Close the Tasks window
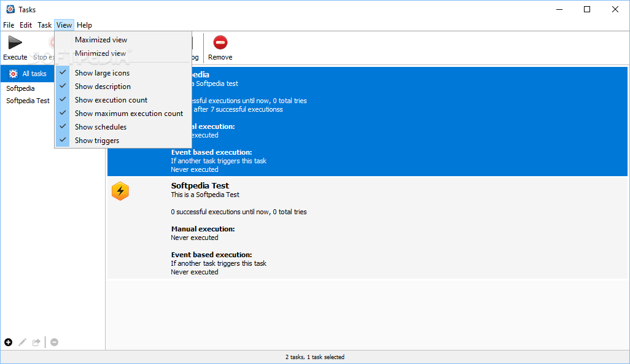 click(615, 9)
